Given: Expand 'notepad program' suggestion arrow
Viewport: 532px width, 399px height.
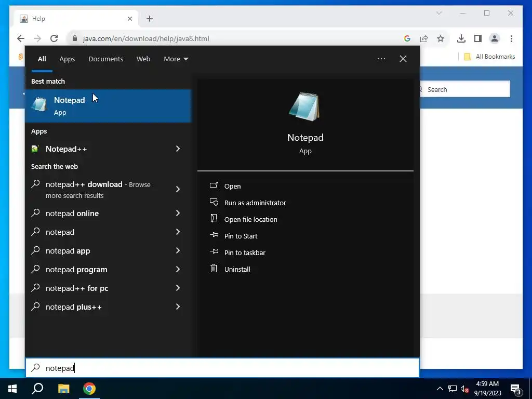Looking at the screenshot, I should coord(178,269).
